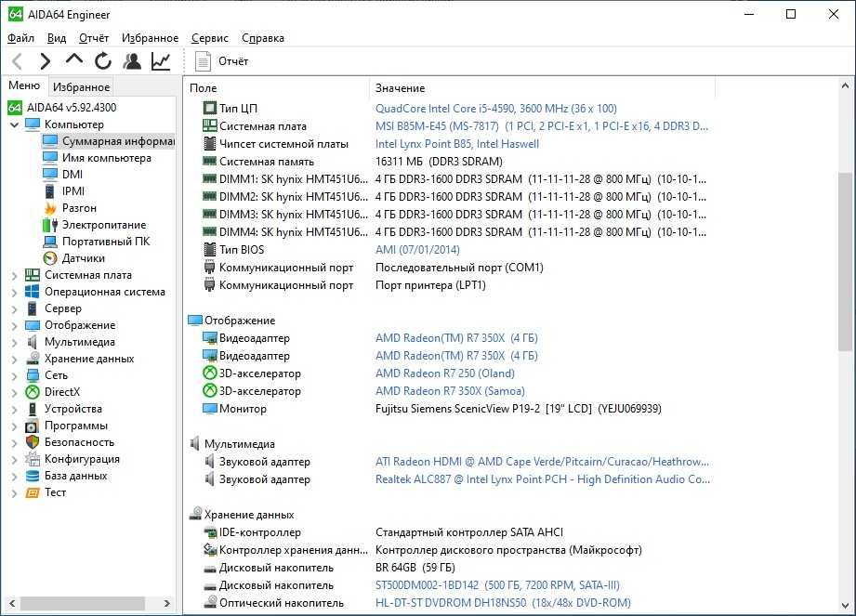Screen dimensions: 856x616
Task: Select the Конфигурация icon in tree
Action: click(33, 459)
